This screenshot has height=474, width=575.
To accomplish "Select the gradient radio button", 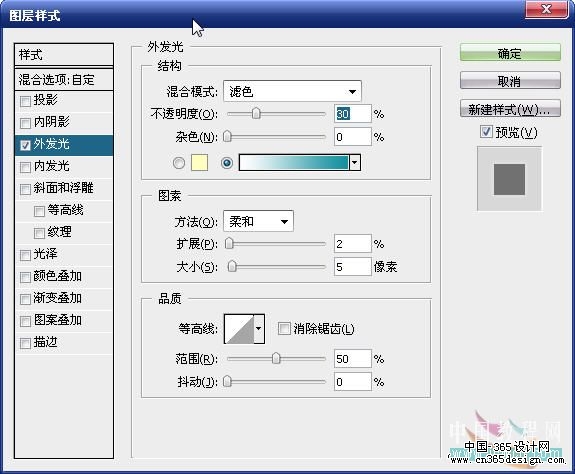I will [227, 163].
